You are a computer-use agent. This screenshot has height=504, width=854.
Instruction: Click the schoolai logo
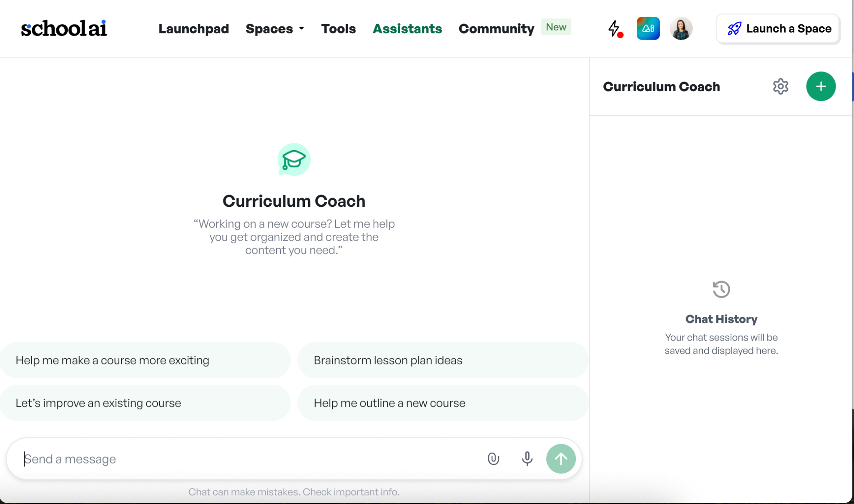click(64, 28)
